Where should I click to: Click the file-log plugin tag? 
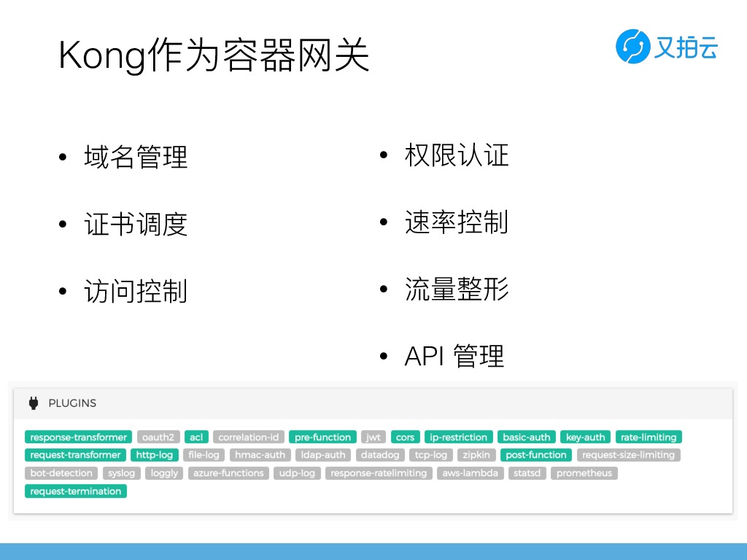[x=204, y=455]
